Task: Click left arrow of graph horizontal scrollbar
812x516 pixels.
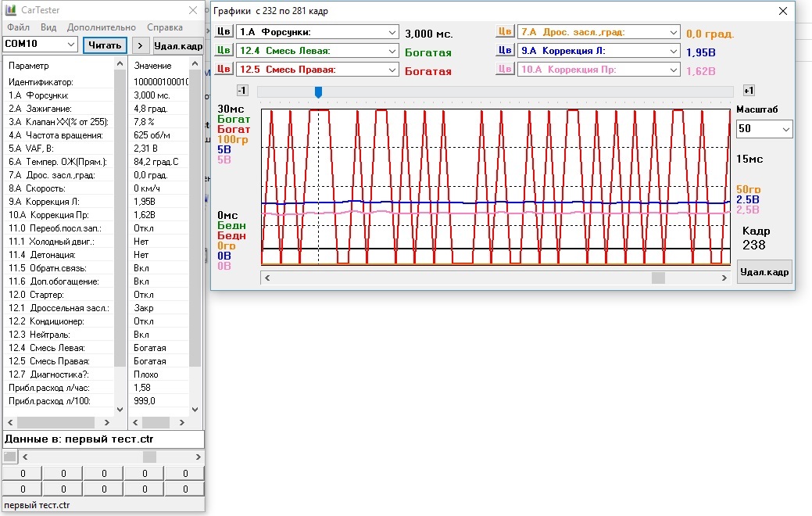Action: tap(267, 278)
